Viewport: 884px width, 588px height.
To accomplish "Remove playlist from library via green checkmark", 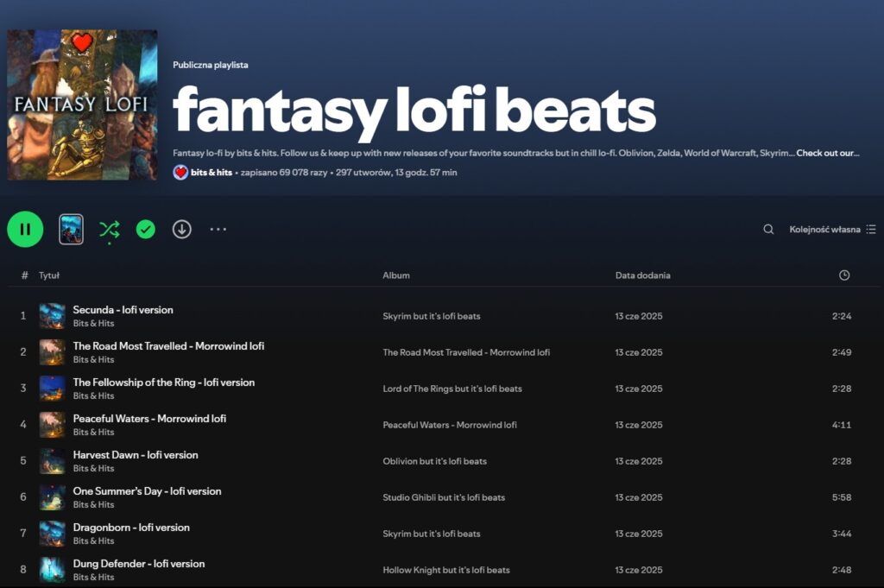I will pos(145,229).
